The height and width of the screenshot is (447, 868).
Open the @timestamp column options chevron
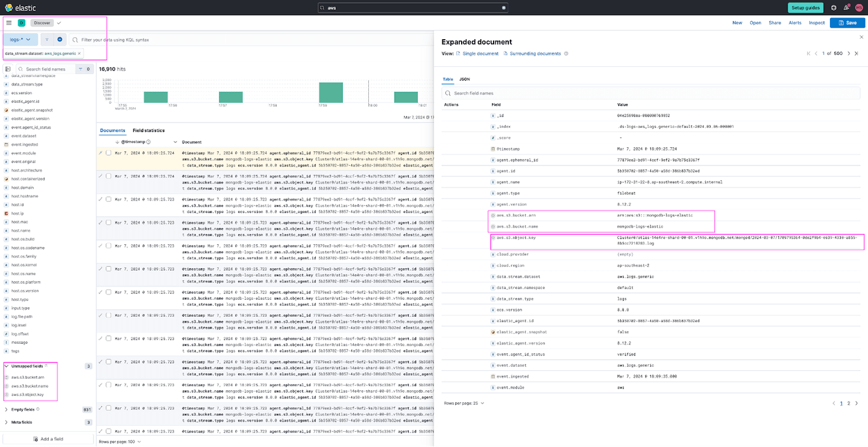175,142
